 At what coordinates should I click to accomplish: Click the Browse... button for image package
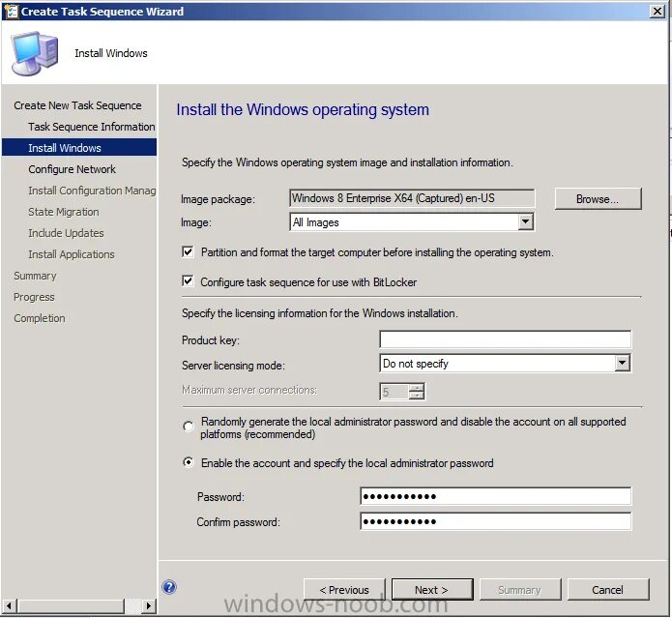(x=598, y=199)
